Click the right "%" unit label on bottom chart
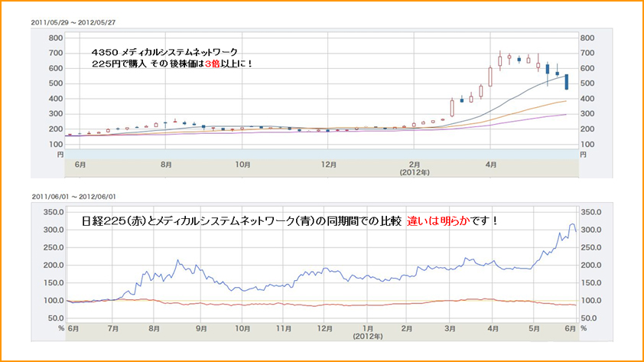Viewport: 644px width, 362px height. coord(584,328)
